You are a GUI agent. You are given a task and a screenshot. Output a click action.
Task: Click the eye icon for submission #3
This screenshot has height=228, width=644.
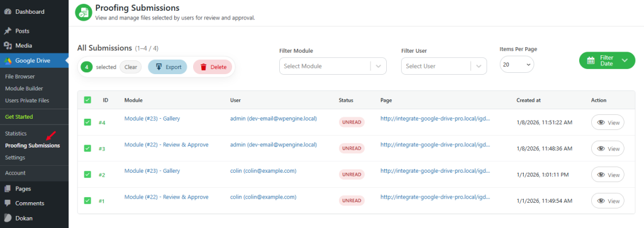pyautogui.click(x=601, y=148)
